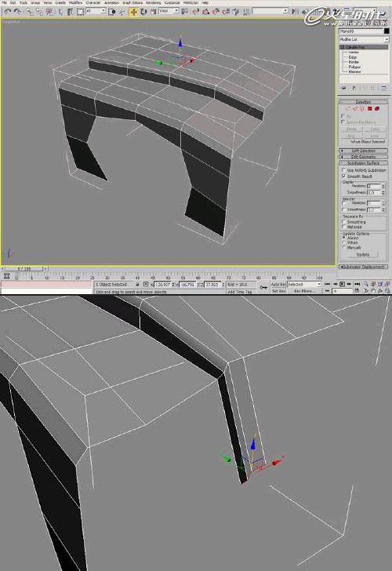Click the Time Configuration icon
Viewport: 392px width, 571px height.
tap(357, 290)
